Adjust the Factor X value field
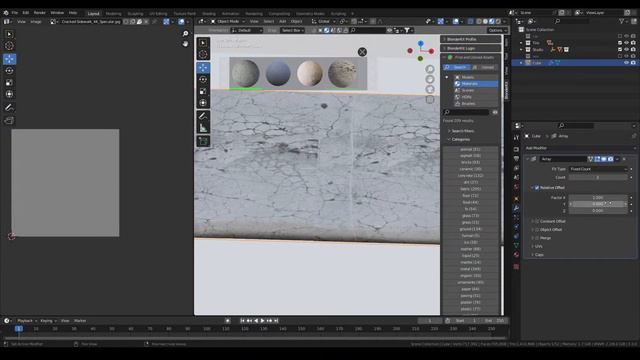This screenshot has height=360, width=640. tap(598, 198)
